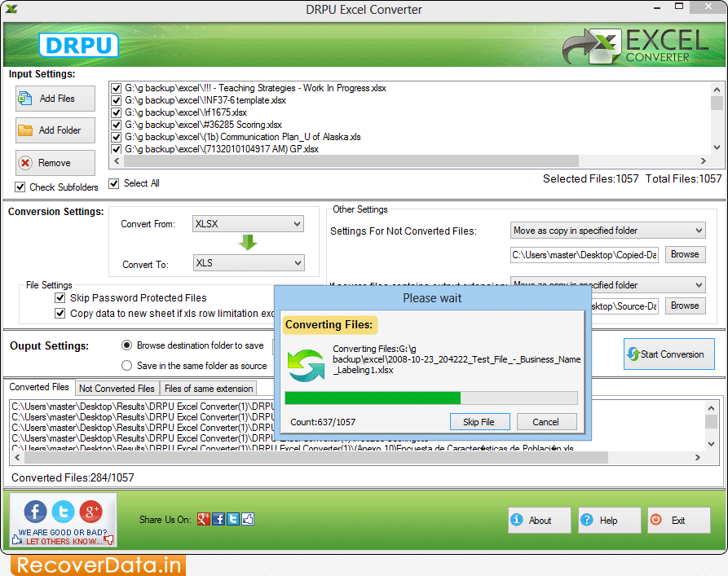Click the Converted Files:284/1057 status text
728x576 pixels.
point(73,477)
